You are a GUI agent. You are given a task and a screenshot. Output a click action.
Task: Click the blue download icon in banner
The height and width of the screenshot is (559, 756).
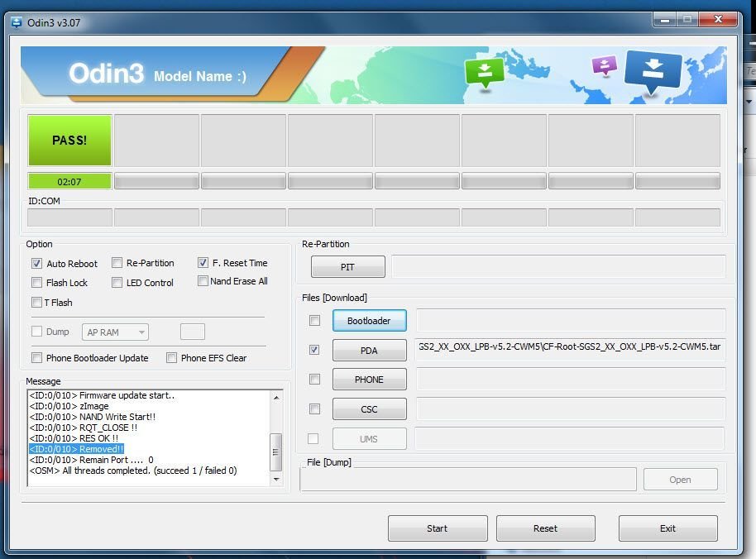[x=653, y=72]
